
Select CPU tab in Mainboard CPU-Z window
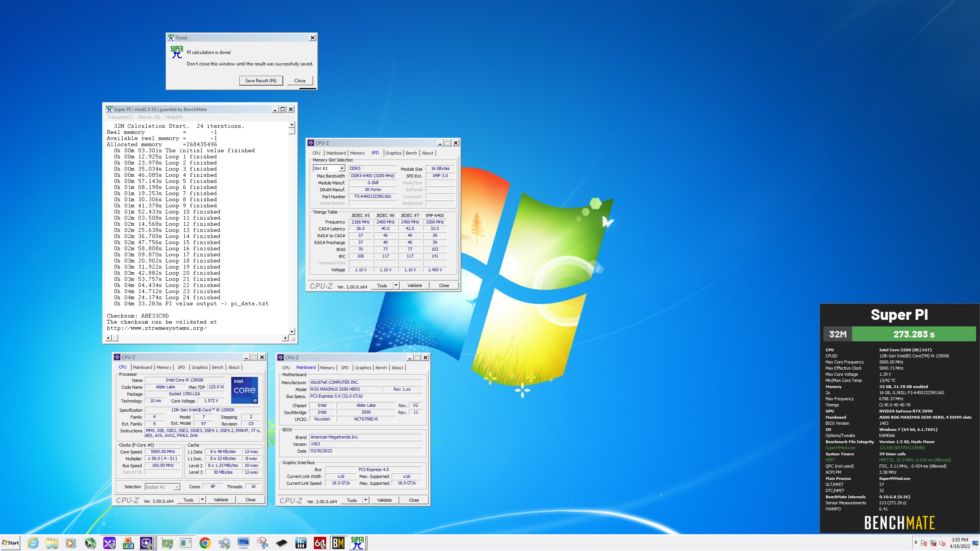pos(286,368)
